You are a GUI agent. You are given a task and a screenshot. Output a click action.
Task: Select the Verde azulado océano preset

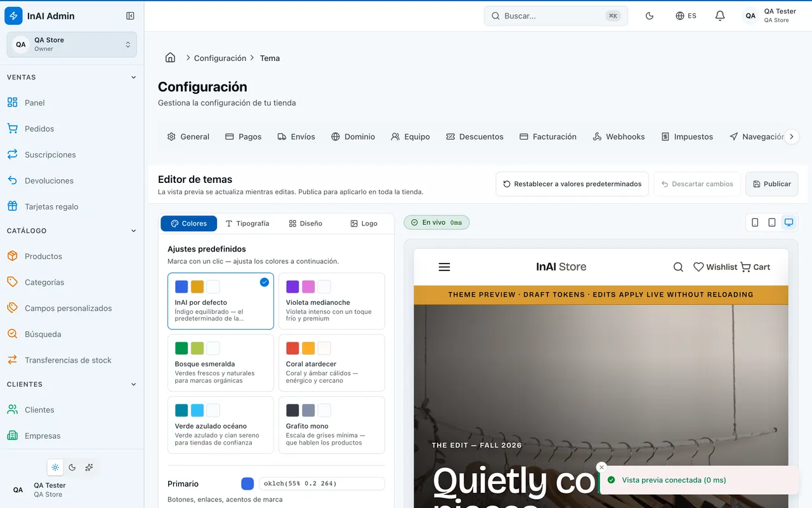point(221,425)
